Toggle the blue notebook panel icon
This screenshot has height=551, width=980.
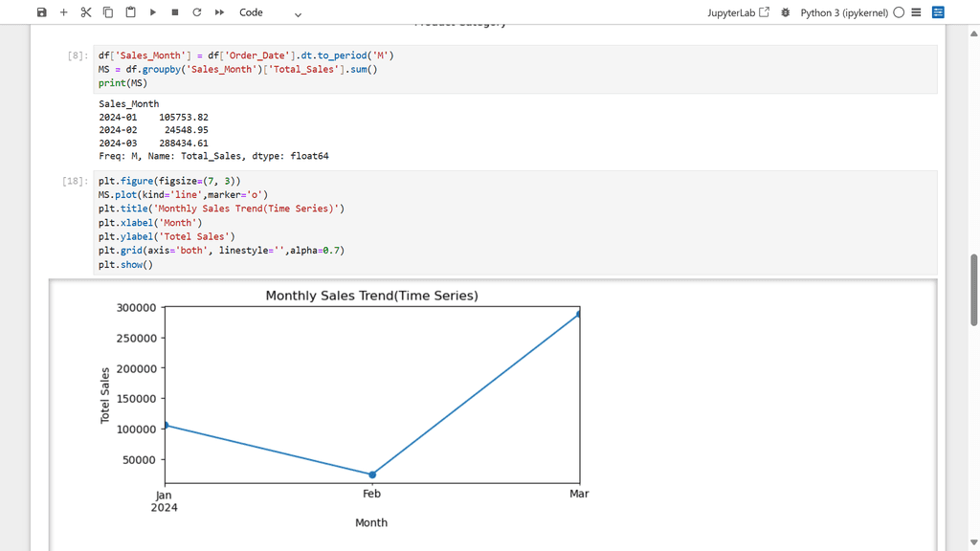click(938, 12)
